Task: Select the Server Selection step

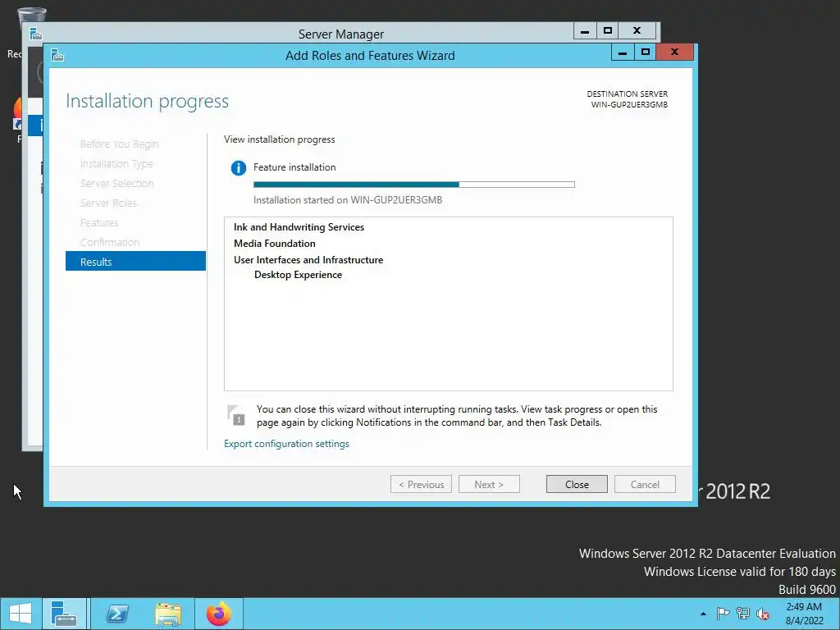Action: coord(116,183)
